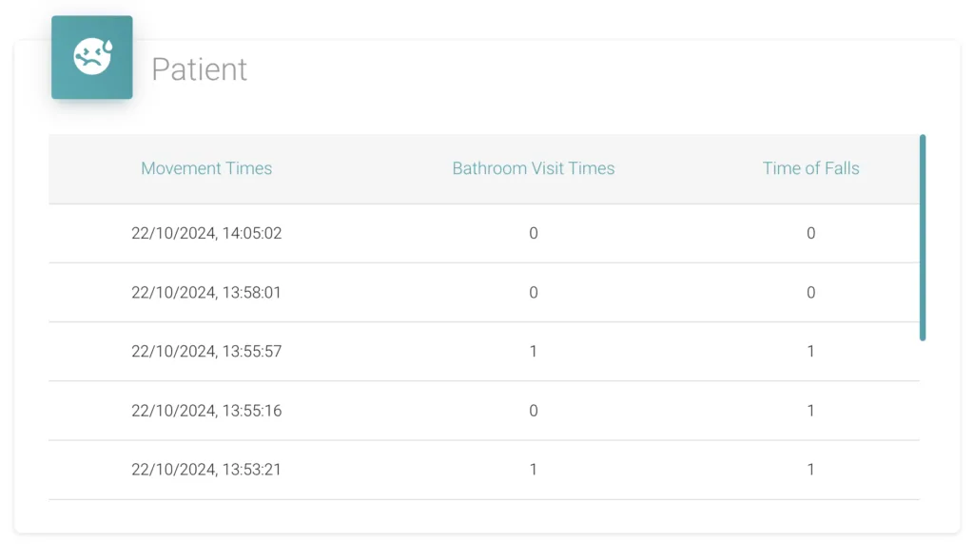The height and width of the screenshot is (560, 974).
Task: Select the 13:55:57 movement time entry
Action: pos(206,352)
